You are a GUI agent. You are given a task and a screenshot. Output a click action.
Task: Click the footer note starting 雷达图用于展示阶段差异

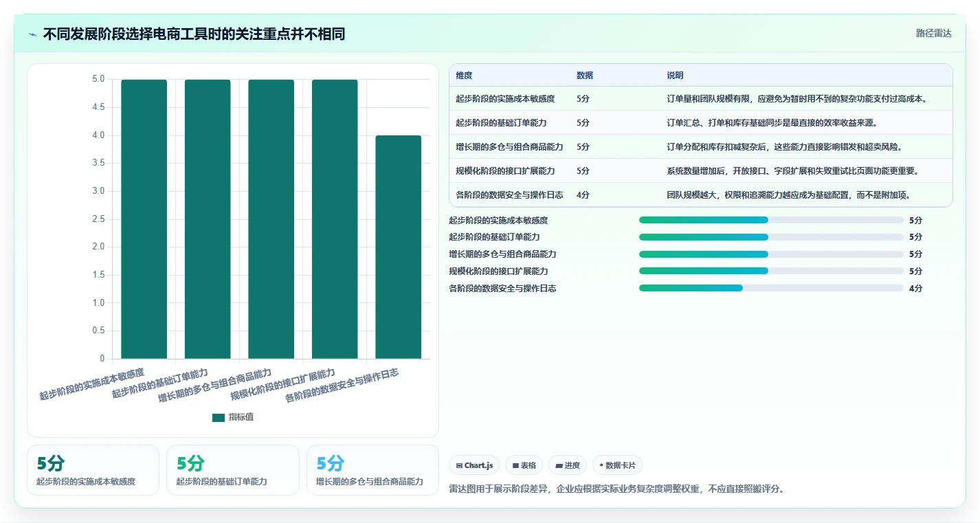tap(616, 489)
